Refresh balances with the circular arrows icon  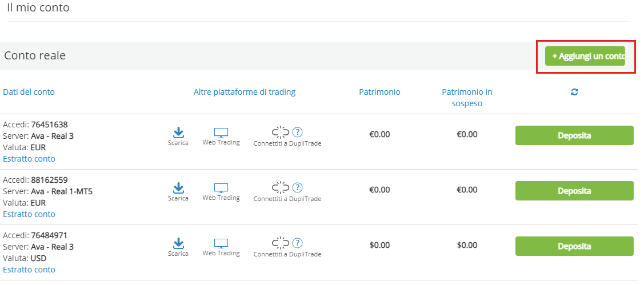(x=575, y=93)
